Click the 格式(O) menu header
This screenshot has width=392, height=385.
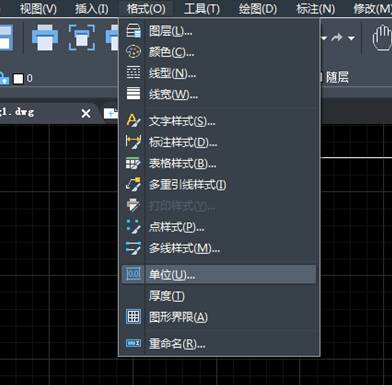(146, 9)
